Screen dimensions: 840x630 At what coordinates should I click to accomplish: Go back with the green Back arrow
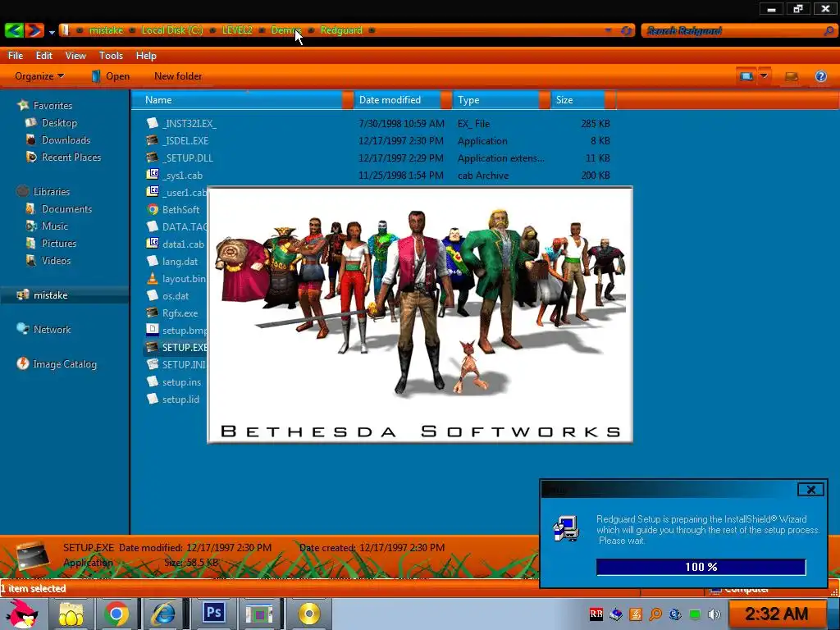click(x=14, y=30)
